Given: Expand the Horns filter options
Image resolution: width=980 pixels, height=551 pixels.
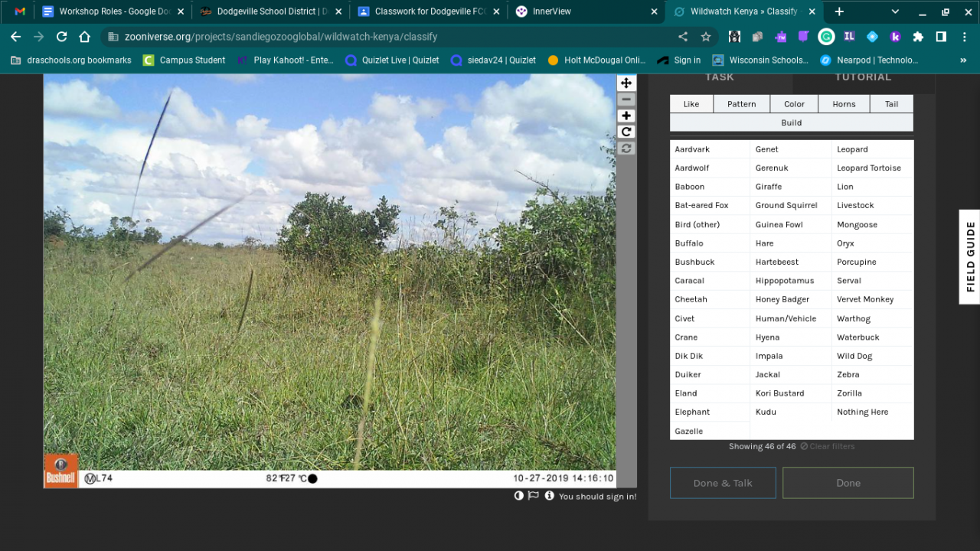Looking at the screenshot, I should point(844,104).
